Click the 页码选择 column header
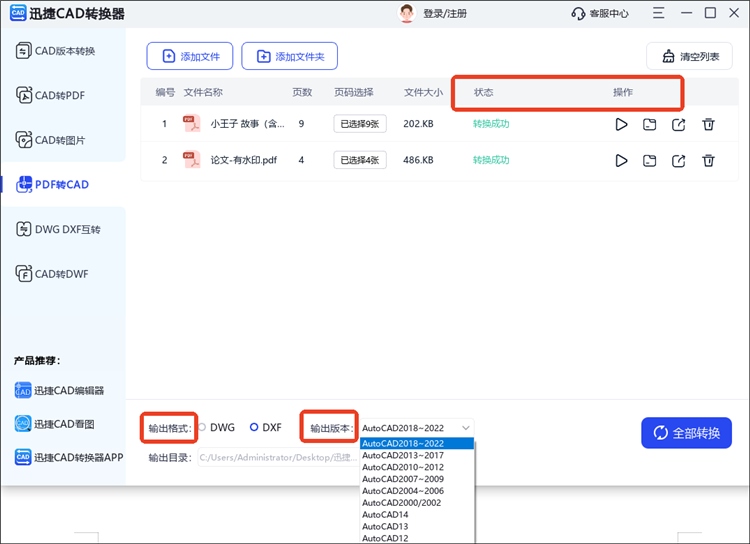This screenshot has height=544, width=750. [353, 92]
